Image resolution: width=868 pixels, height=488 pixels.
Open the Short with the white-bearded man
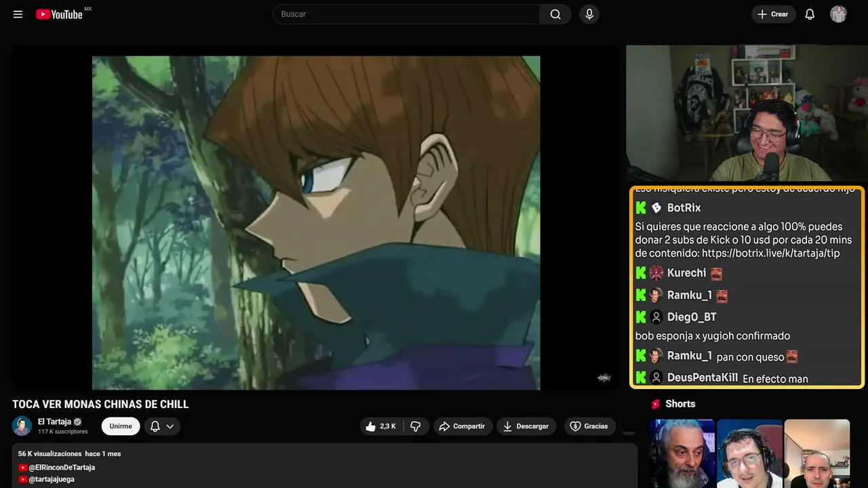(x=682, y=453)
